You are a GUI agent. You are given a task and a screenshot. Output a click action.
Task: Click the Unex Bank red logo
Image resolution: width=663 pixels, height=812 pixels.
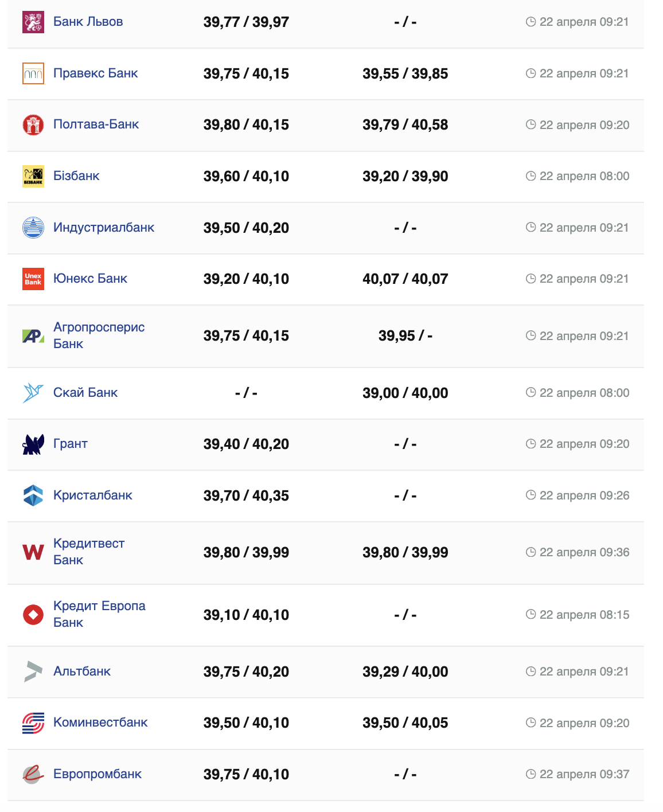tap(33, 279)
